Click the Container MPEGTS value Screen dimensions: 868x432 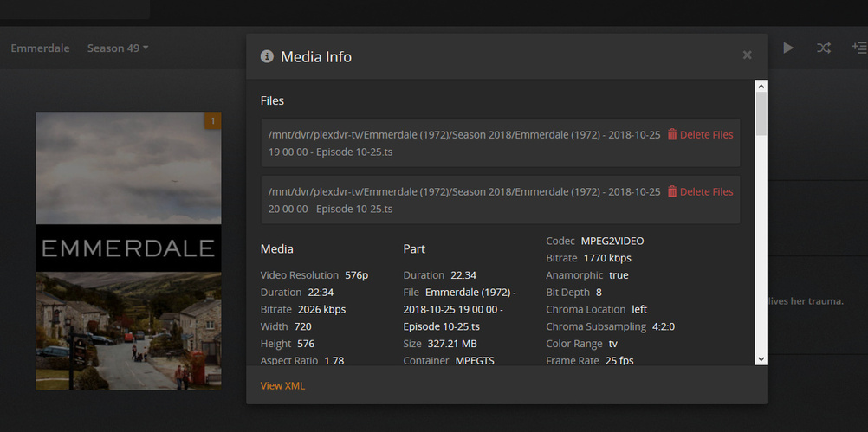[x=475, y=361]
